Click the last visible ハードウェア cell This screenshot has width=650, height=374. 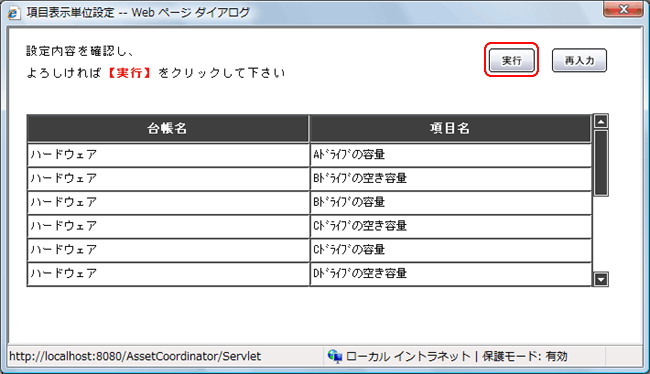click(168, 274)
